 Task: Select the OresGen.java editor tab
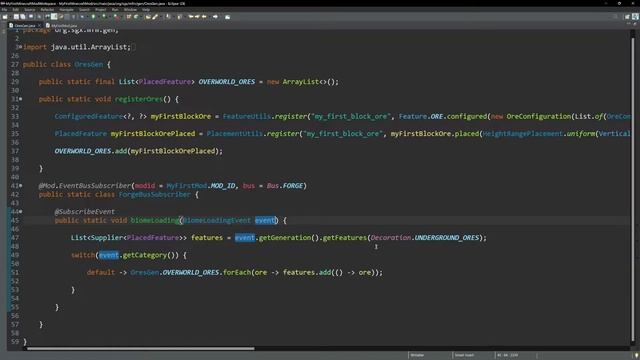pos(24,25)
